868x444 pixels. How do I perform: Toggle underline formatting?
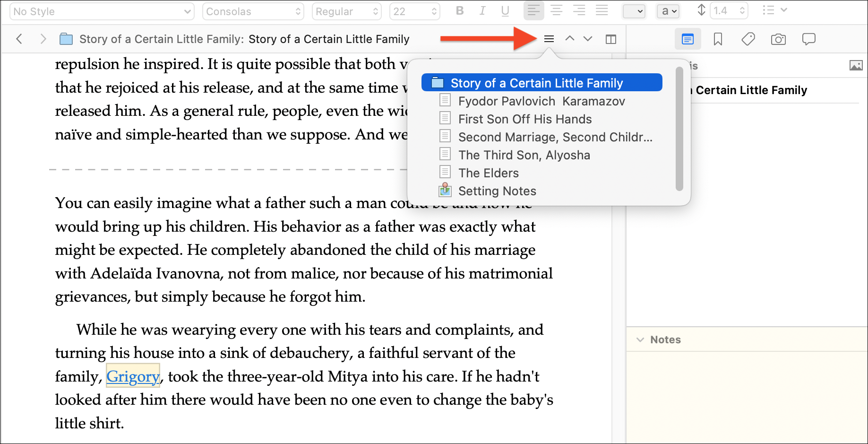[505, 11]
